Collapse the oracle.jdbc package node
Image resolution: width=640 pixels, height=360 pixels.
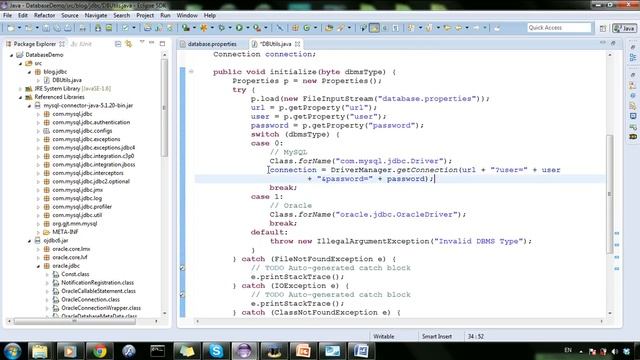38,266
